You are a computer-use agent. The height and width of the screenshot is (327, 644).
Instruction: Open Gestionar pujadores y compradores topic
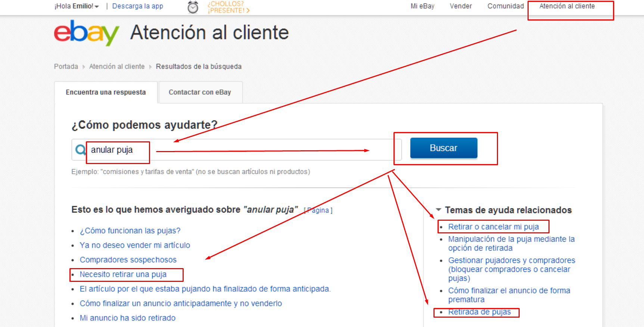[512, 269]
